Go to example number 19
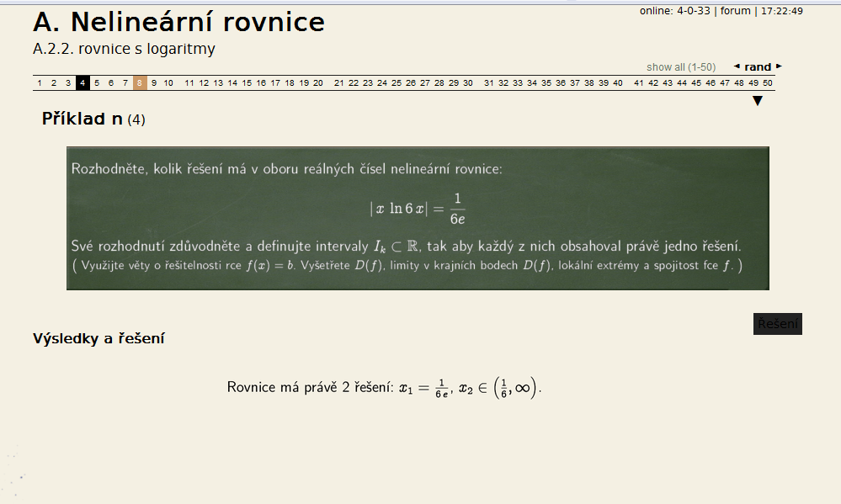Image resolution: width=841 pixels, height=504 pixels. coord(304,82)
